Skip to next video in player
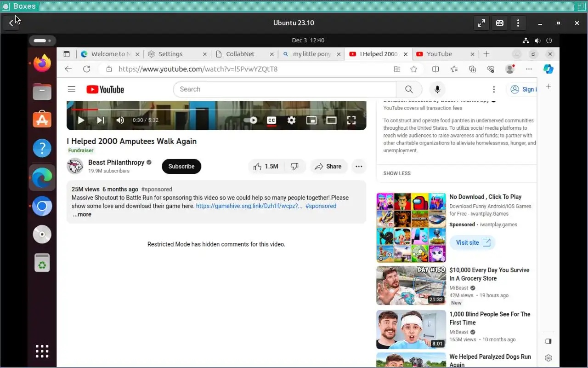This screenshot has width=588, height=368. (x=101, y=121)
